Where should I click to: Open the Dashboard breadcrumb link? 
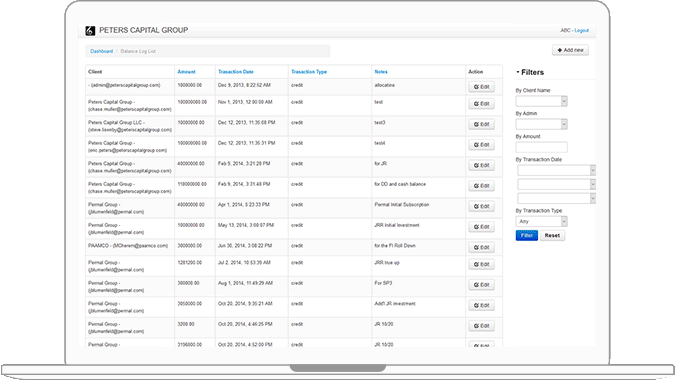point(102,51)
